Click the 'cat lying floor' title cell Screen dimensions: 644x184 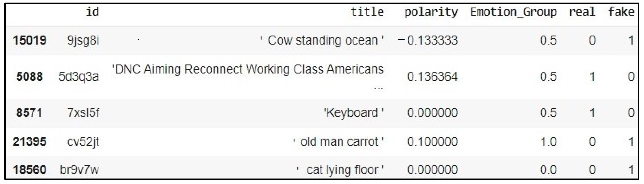click(340, 170)
